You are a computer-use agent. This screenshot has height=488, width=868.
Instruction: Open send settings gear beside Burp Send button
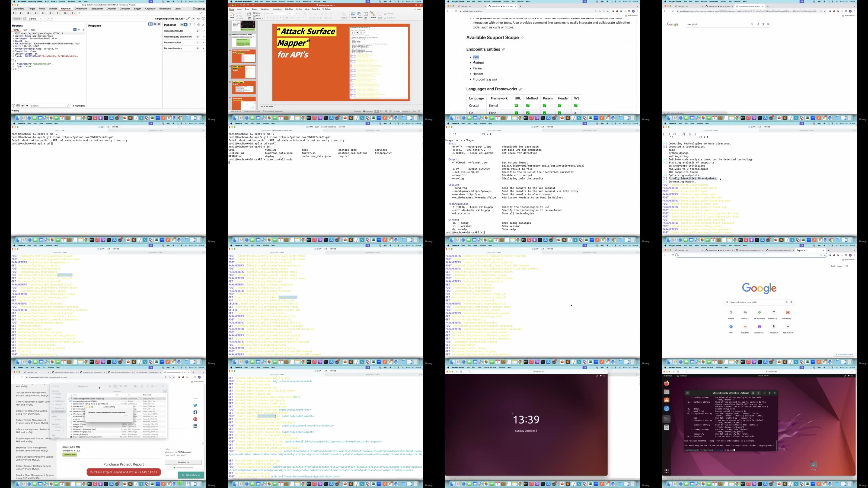25,18
